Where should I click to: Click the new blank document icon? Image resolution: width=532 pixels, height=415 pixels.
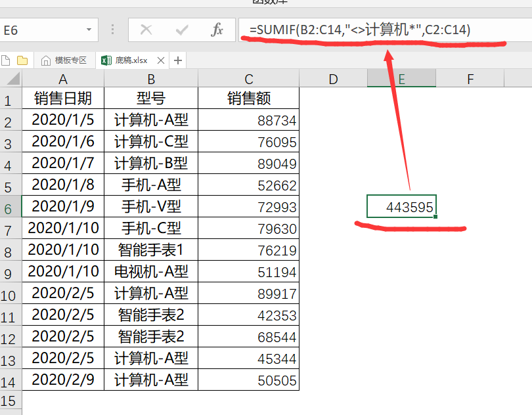6,60
